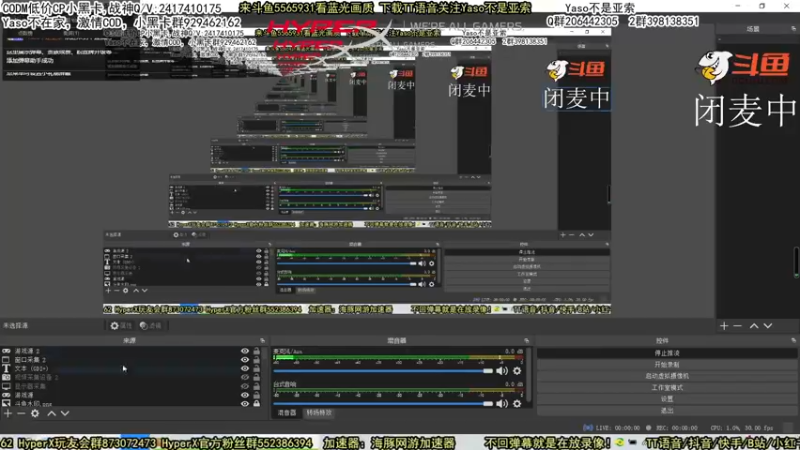This screenshot has height=450, width=800.
Task: Open 台式音响 audio settings gear
Action: tap(517, 404)
